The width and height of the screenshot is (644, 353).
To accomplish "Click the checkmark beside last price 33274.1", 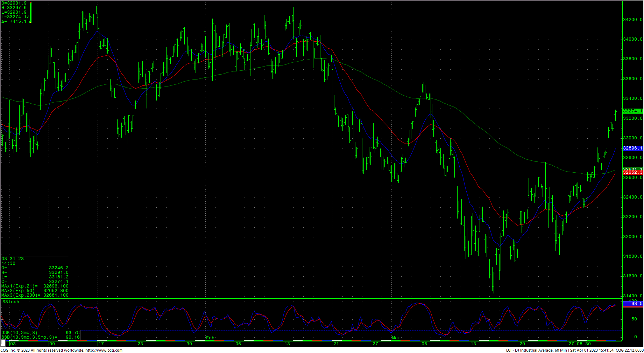I will [x=28, y=17].
